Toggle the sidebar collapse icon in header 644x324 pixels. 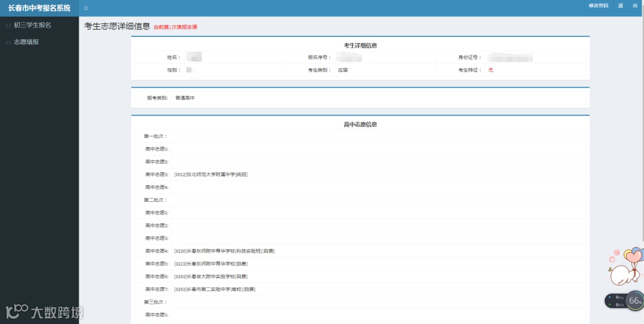click(x=86, y=8)
